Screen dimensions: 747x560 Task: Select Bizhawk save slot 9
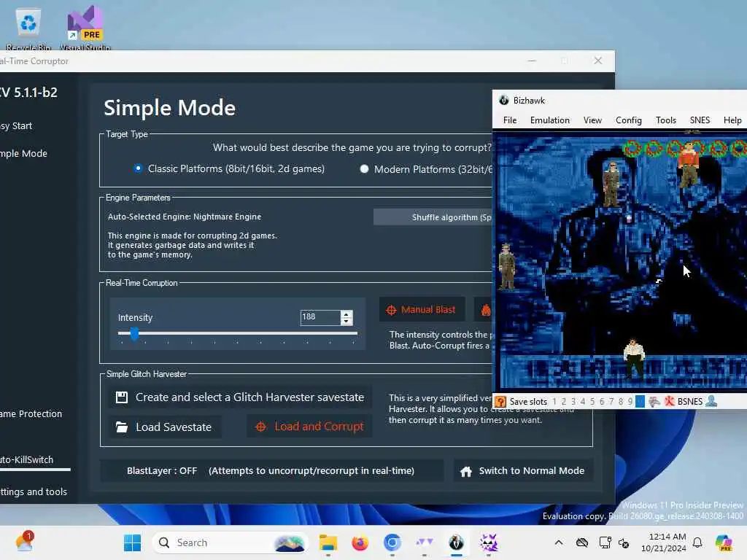click(630, 402)
